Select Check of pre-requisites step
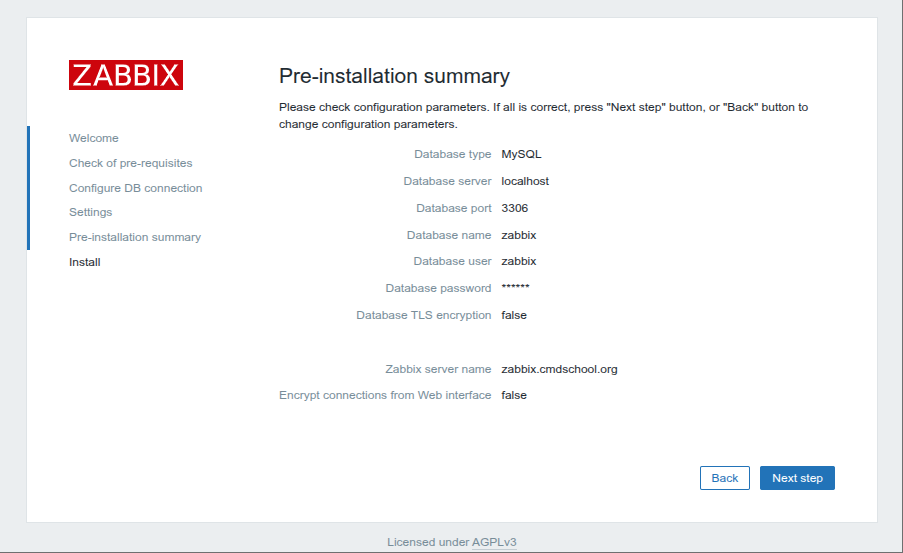The height and width of the screenshot is (553, 903). pyautogui.click(x=131, y=163)
